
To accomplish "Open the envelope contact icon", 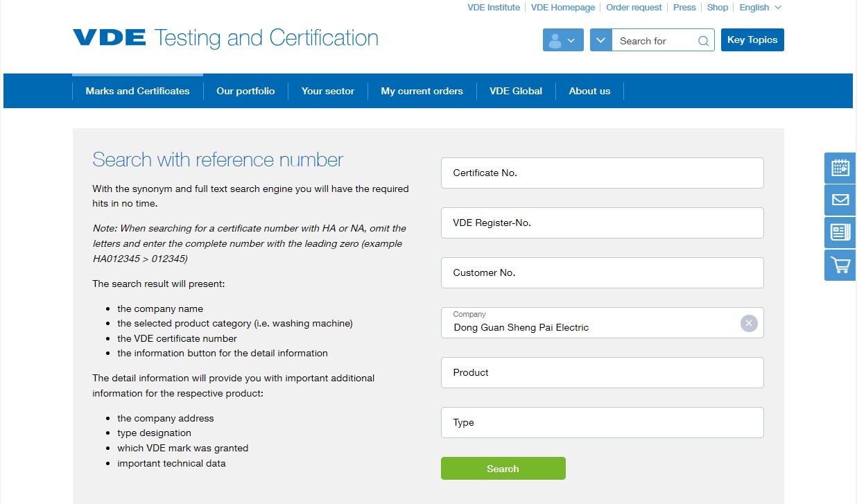I will tap(840, 200).
